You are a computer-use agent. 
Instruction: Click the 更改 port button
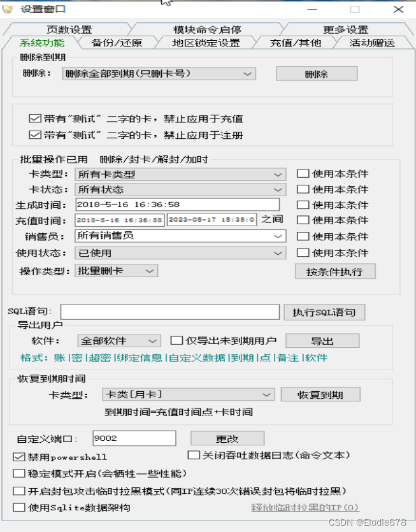[x=227, y=439]
